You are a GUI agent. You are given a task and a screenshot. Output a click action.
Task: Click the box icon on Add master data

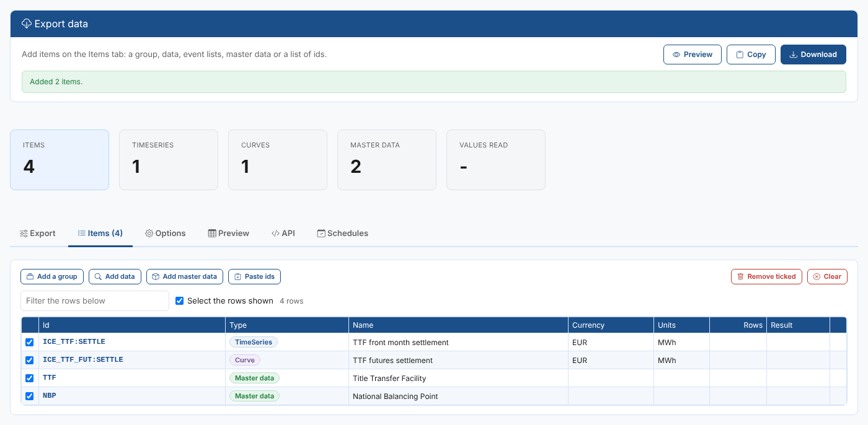coord(156,276)
